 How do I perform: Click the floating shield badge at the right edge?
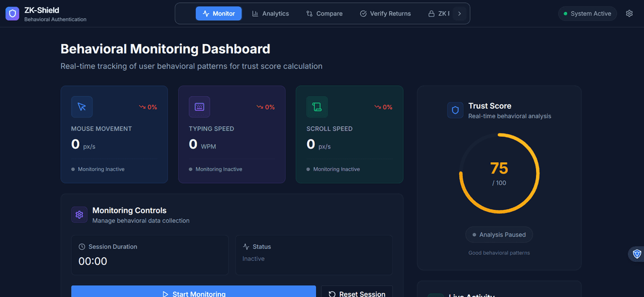(x=637, y=254)
